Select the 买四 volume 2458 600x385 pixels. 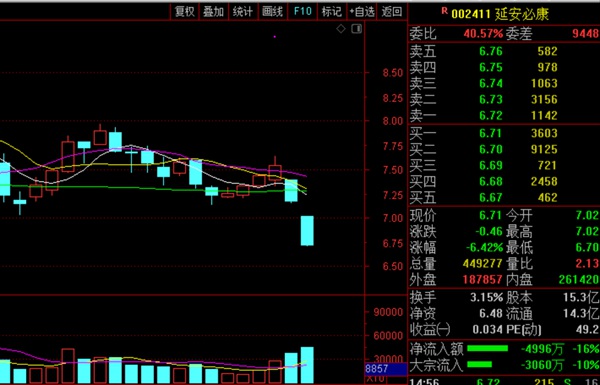pyautogui.click(x=544, y=181)
